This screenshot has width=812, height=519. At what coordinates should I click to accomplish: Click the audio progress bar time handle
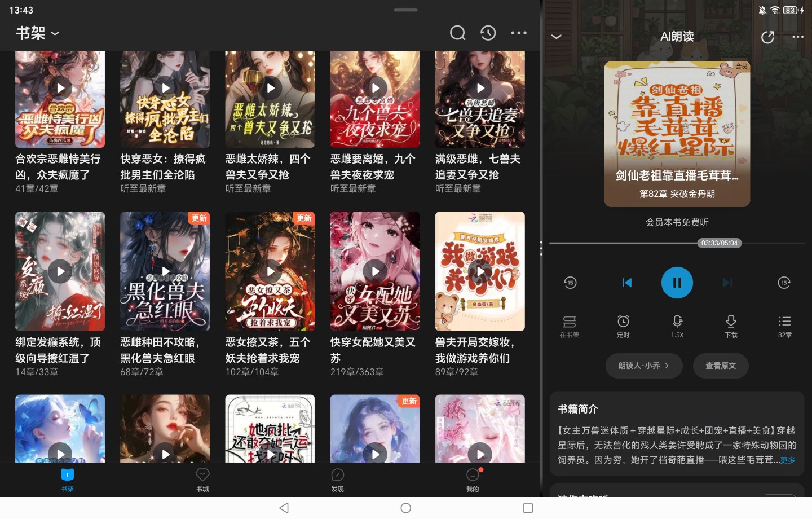[x=720, y=243]
